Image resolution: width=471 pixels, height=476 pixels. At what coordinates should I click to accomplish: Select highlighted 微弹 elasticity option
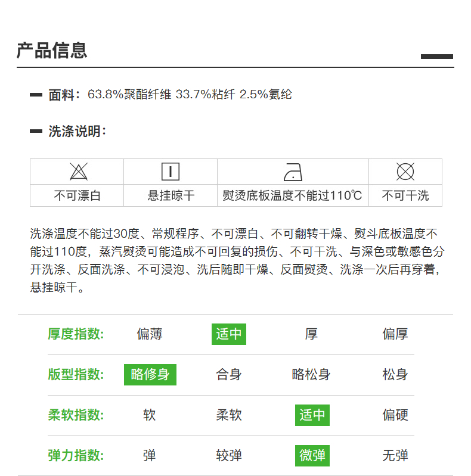pos(312,456)
